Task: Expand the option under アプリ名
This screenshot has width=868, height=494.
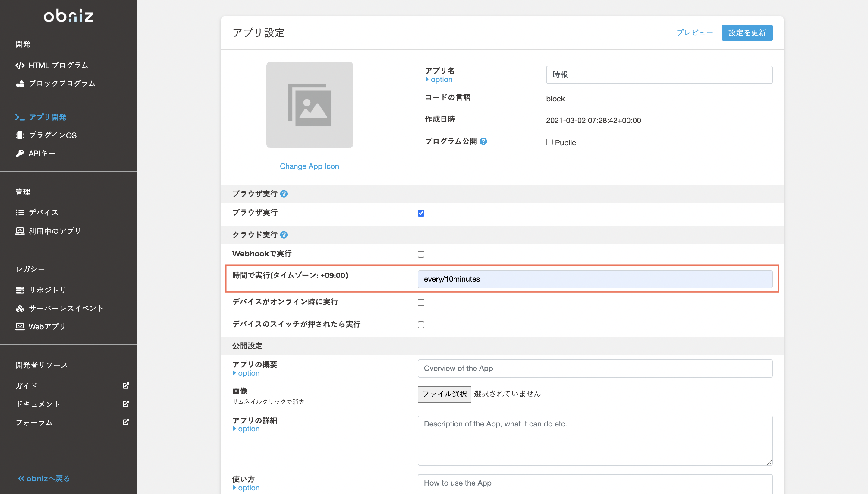Action: tap(439, 79)
